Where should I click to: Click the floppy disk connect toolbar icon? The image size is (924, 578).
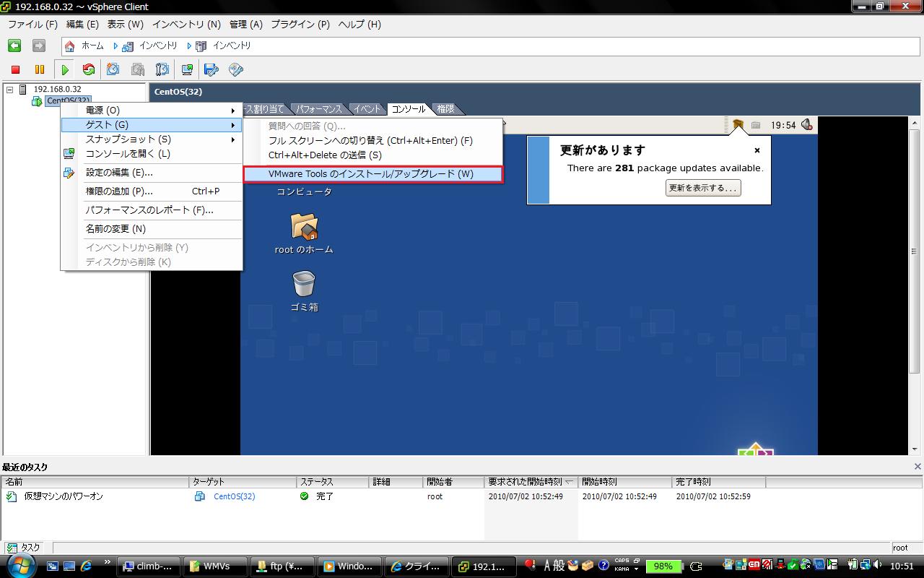212,69
